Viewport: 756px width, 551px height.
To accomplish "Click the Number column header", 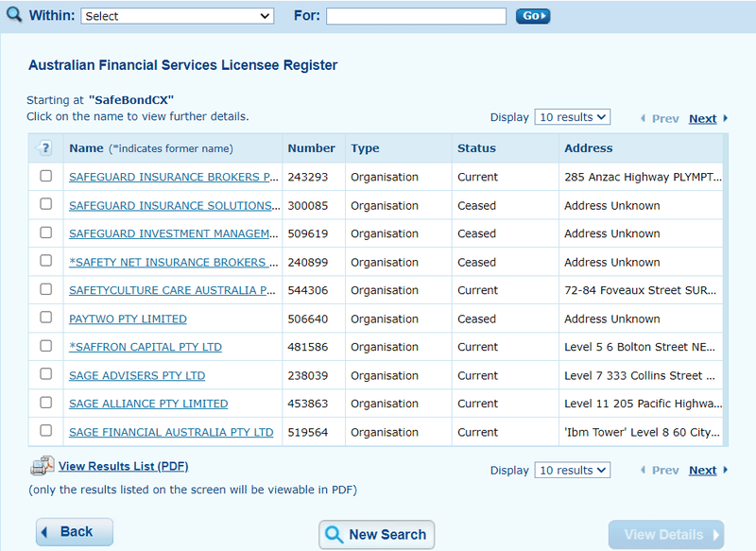I will 312,148.
